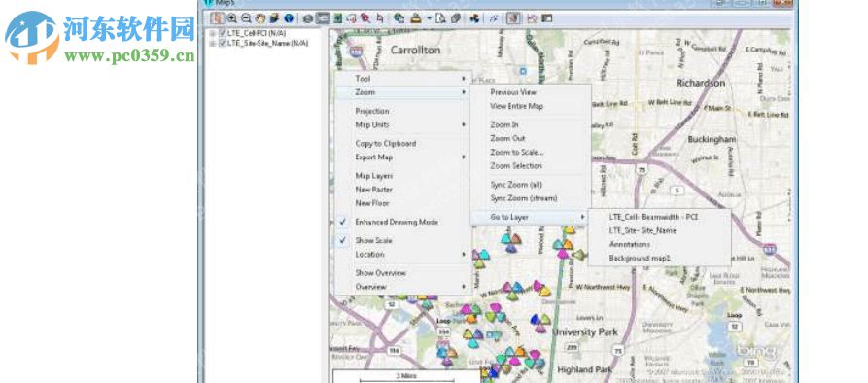Open the Zoom context menu entry
Image resolution: width=868 pixels, height=383 pixels.
403,92
